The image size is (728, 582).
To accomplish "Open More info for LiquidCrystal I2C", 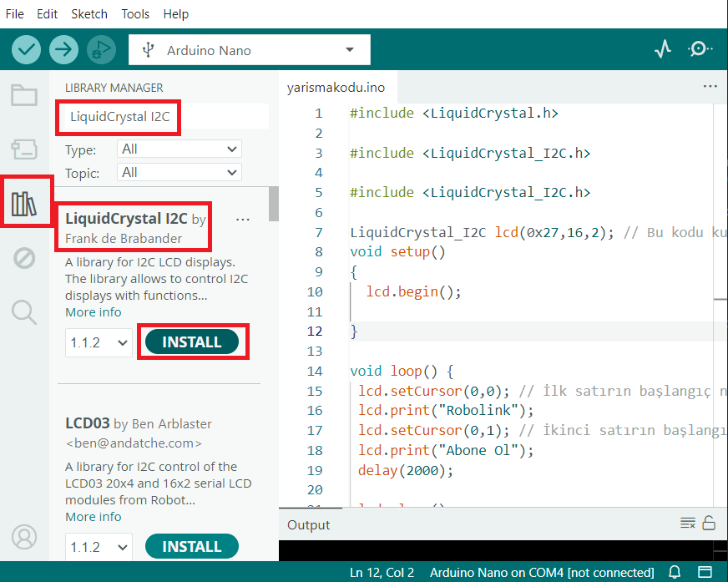I will pos(94,312).
